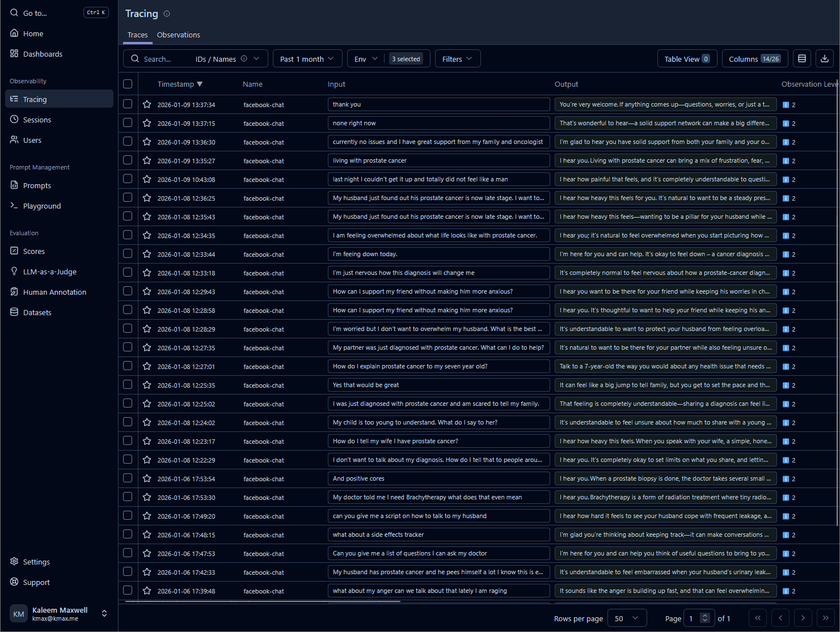Select Tracing in the sidebar
This screenshot has width=840, height=632.
tap(59, 99)
